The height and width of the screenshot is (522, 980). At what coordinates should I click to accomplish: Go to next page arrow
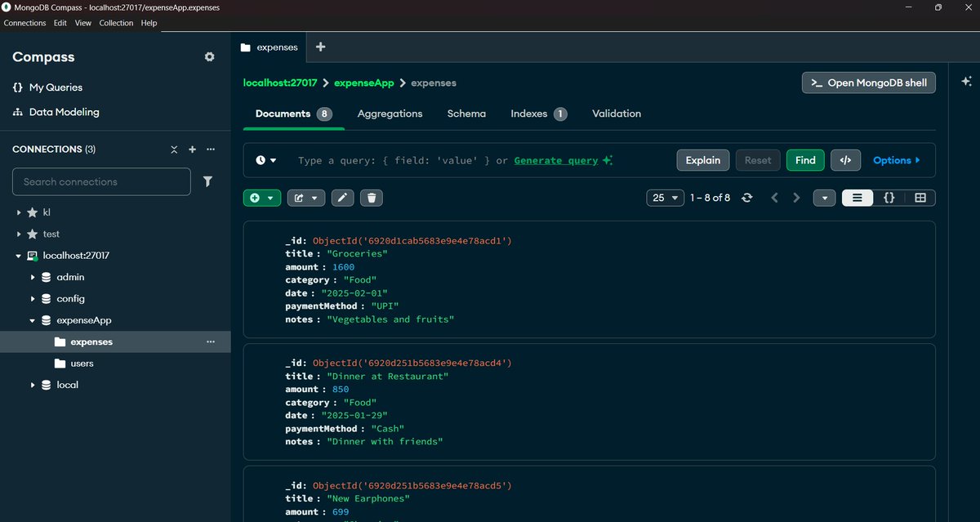[796, 198]
